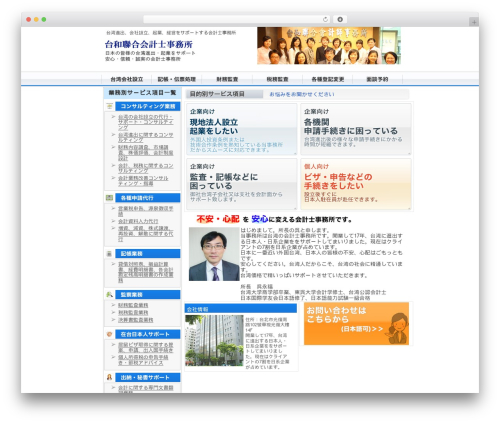Open the 現地法人設立 起業をしたい card
Viewport: 500px width, 423px height.
point(242,129)
